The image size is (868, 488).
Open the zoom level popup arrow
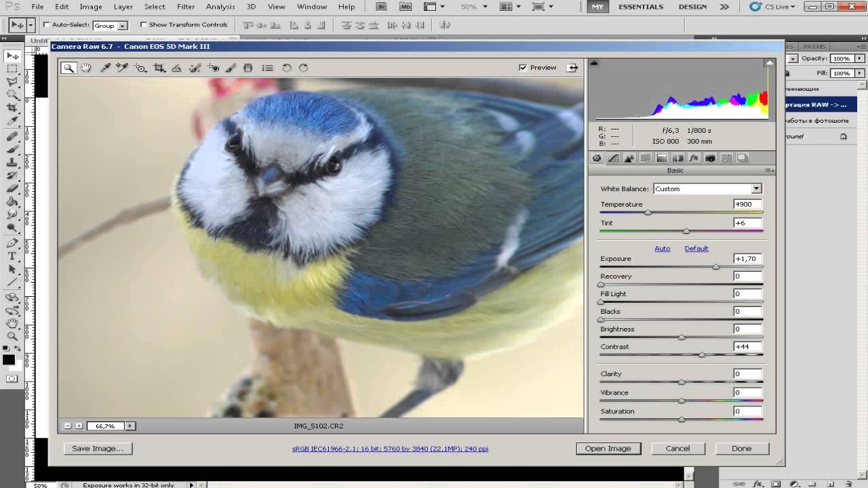coord(130,426)
